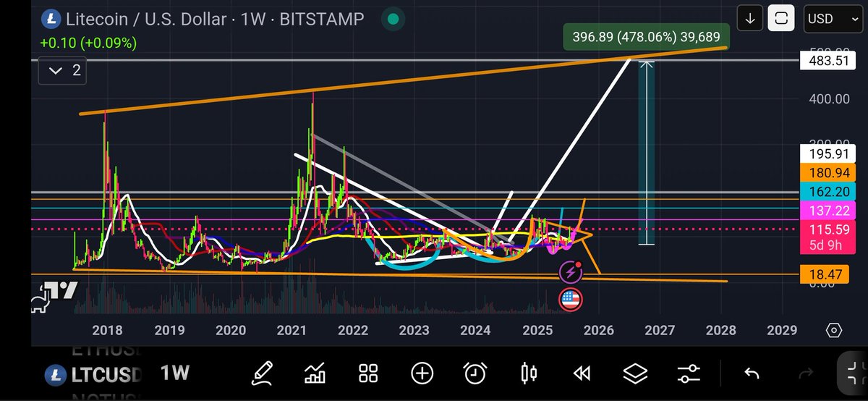
Task: Change chart type via candlestick icon
Action: [529, 373]
